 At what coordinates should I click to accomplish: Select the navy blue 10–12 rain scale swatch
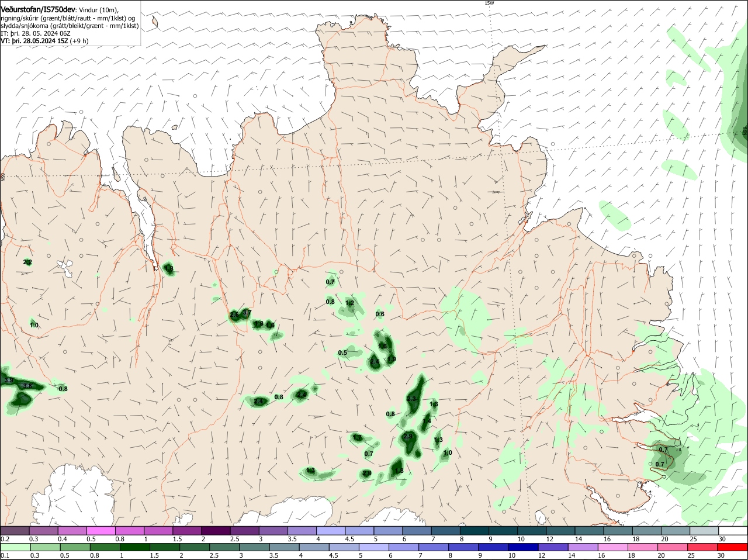tap(524, 548)
